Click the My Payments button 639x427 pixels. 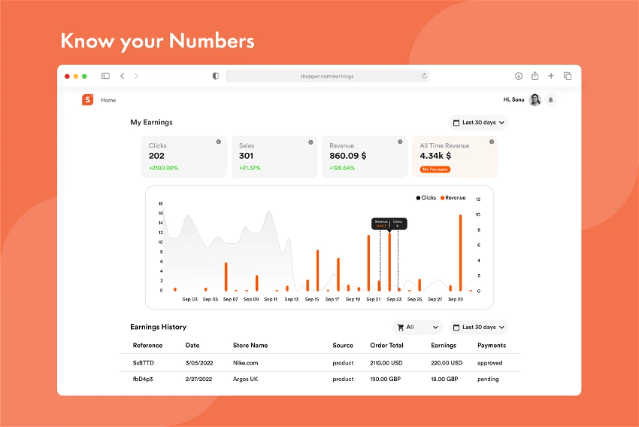click(x=435, y=170)
